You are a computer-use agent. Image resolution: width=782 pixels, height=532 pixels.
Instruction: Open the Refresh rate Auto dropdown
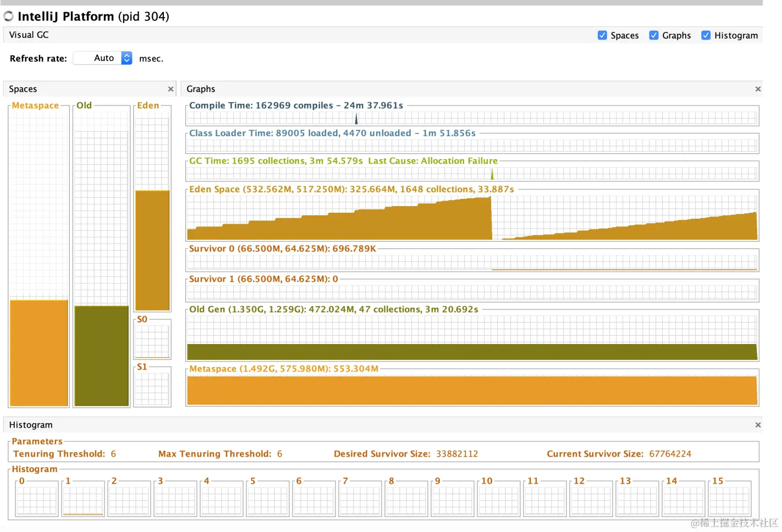click(x=103, y=58)
